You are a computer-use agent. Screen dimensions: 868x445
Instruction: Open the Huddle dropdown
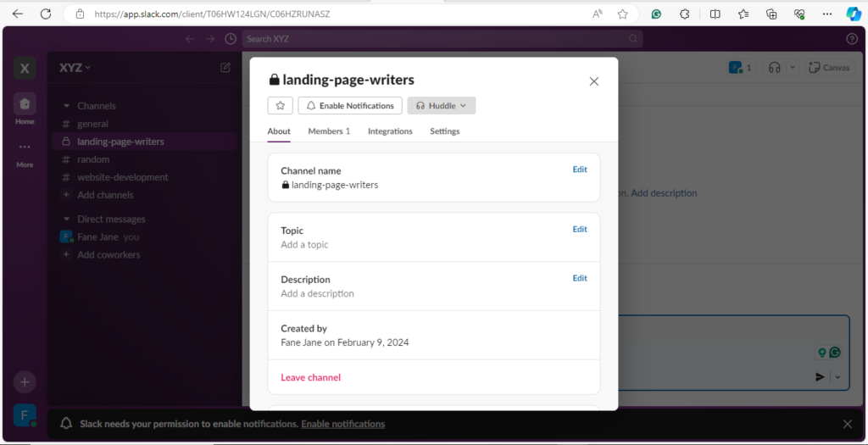(441, 106)
